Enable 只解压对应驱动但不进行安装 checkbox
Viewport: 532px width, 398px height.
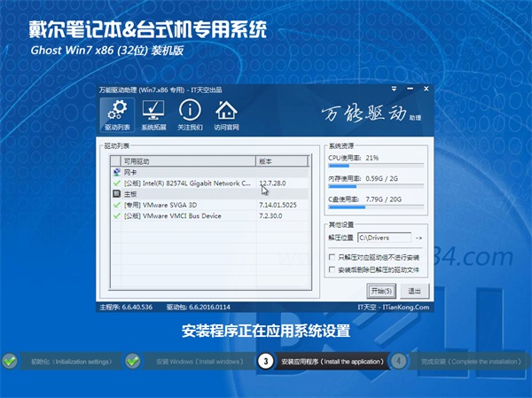pos(332,255)
